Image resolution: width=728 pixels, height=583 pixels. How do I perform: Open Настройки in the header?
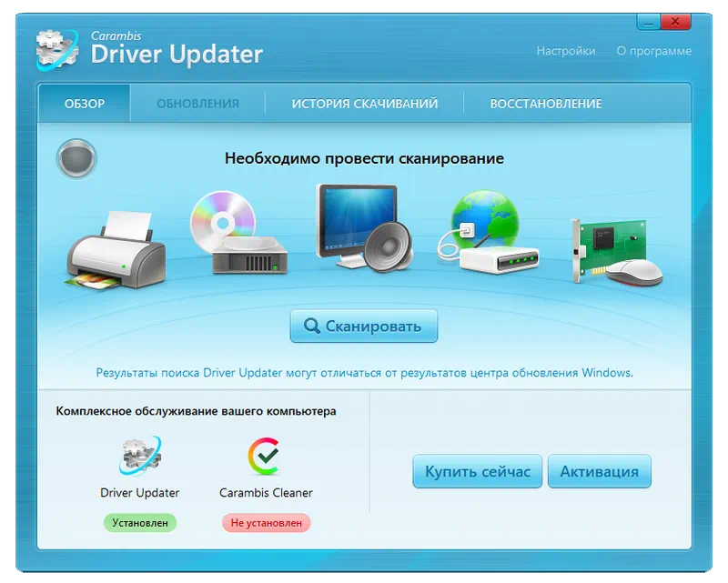(566, 51)
